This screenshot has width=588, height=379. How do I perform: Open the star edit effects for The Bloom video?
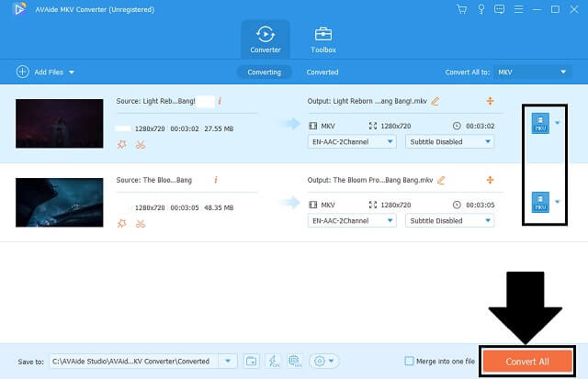[x=121, y=223]
